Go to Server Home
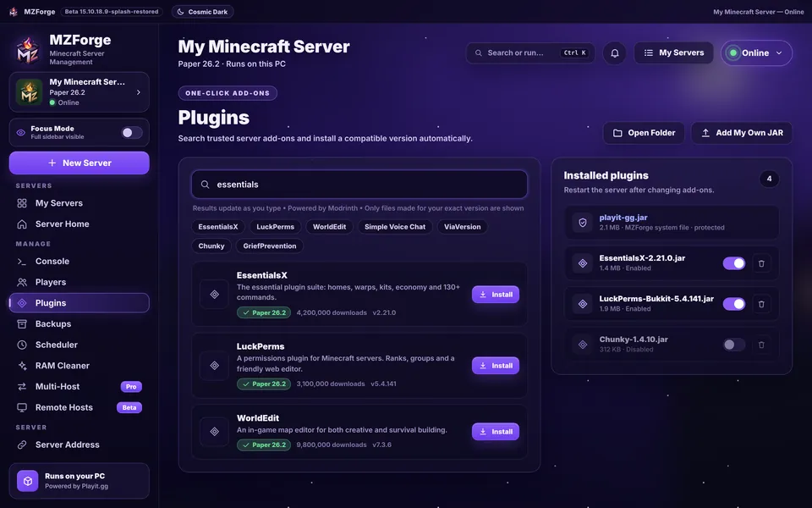Viewport: 812px width, 508px height. (80, 224)
